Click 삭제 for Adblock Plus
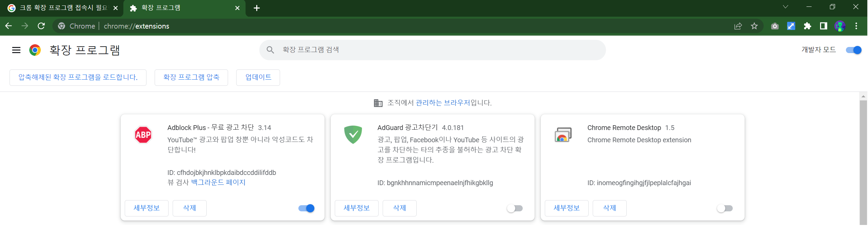Viewport: 868px width, 227px height. click(x=190, y=208)
